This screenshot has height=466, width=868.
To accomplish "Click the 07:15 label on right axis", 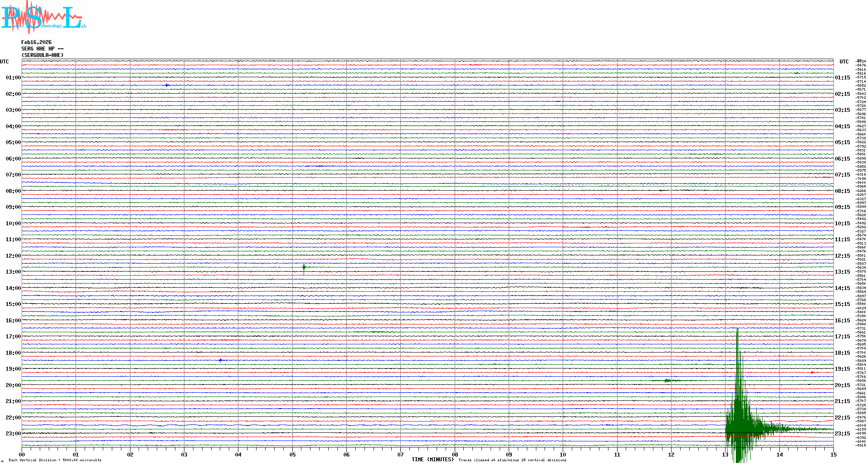I will pyautogui.click(x=842, y=175).
